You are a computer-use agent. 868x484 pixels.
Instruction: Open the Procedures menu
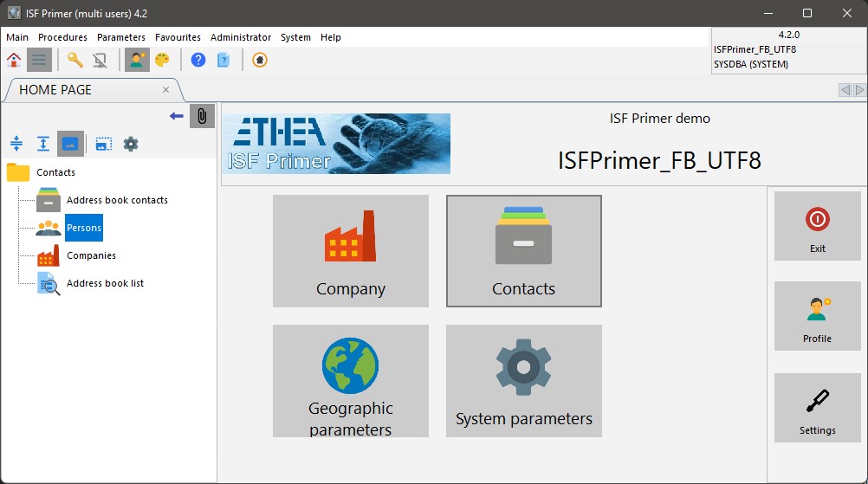62,37
